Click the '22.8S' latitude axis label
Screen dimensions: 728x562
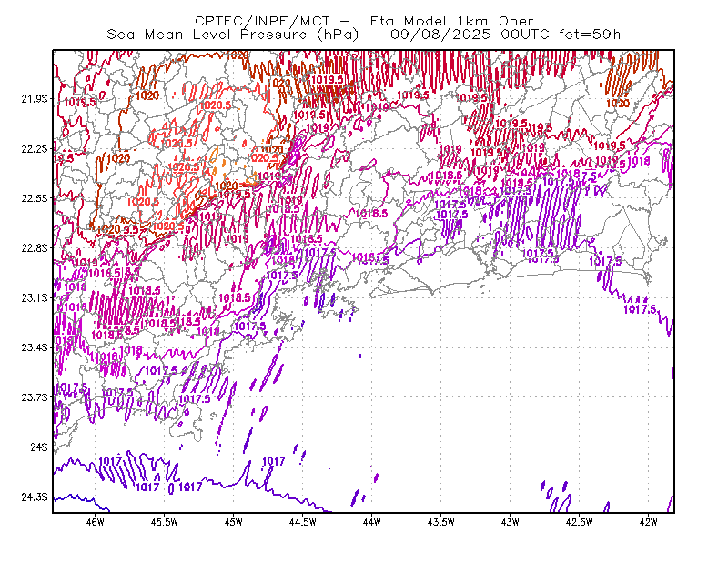[34, 248]
